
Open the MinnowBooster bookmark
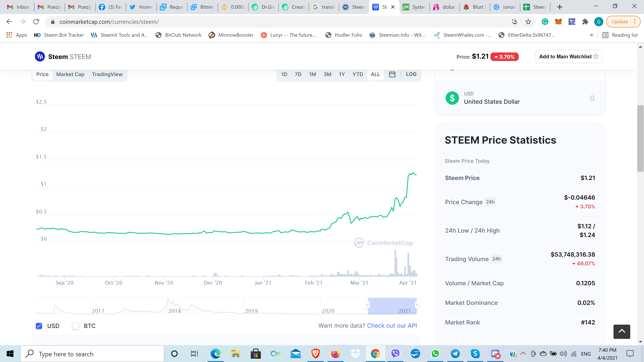[x=231, y=35]
